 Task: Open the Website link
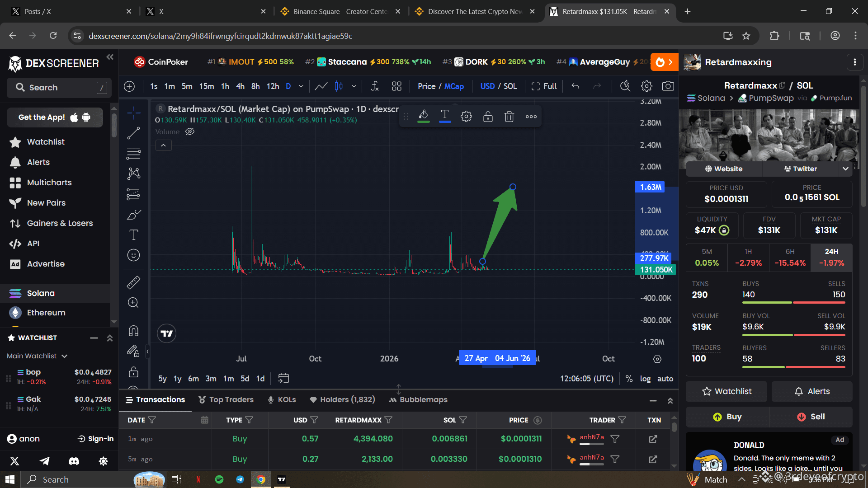click(x=724, y=169)
